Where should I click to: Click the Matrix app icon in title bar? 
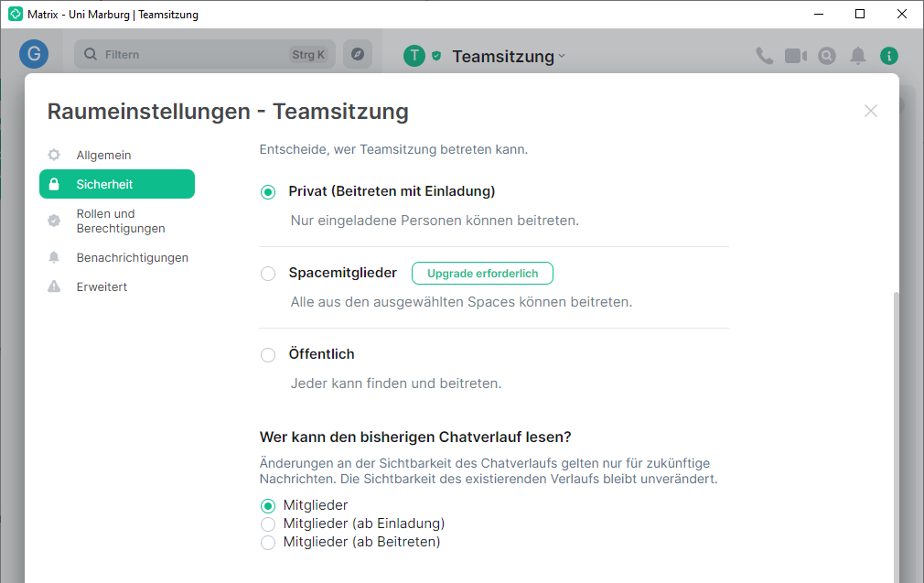(x=16, y=14)
